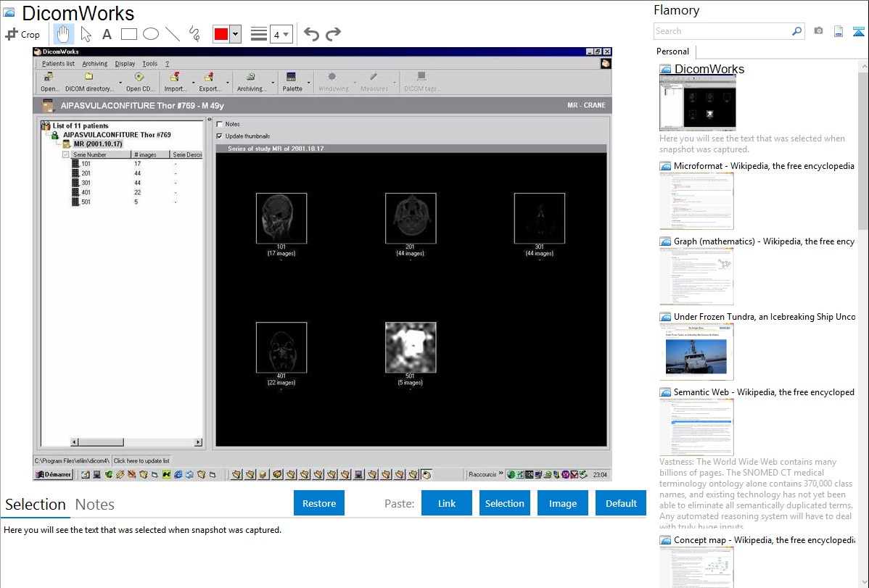Pick the ellipse shape tool
Image resolution: width=869 pixels, height=588 pixels.
click(x=151, y=34)
